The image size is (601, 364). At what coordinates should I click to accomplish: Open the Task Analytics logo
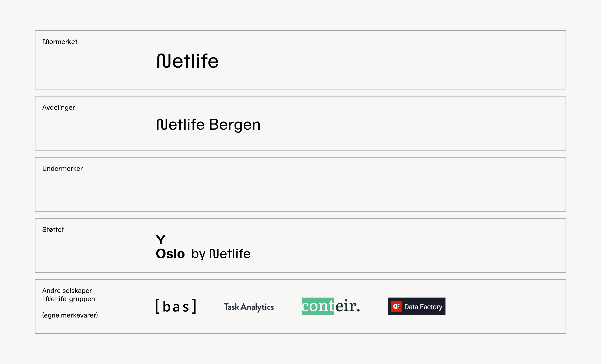(249, 307)
